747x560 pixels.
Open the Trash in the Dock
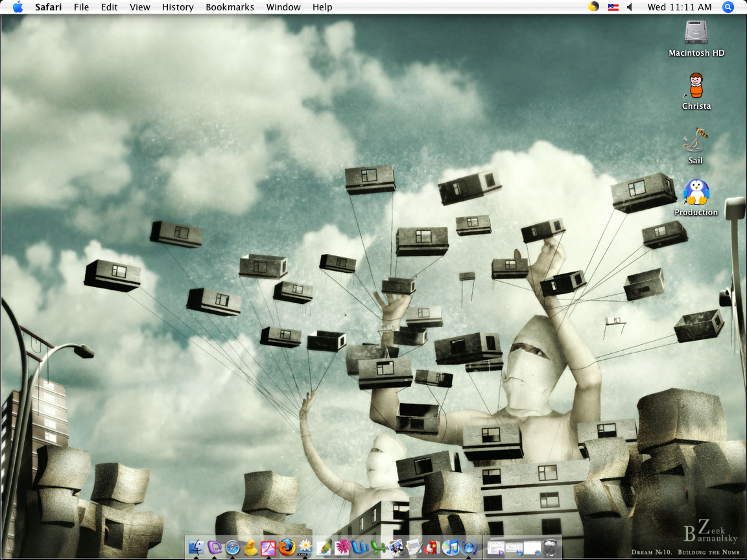pyautogui.click(x=551, y=548)
